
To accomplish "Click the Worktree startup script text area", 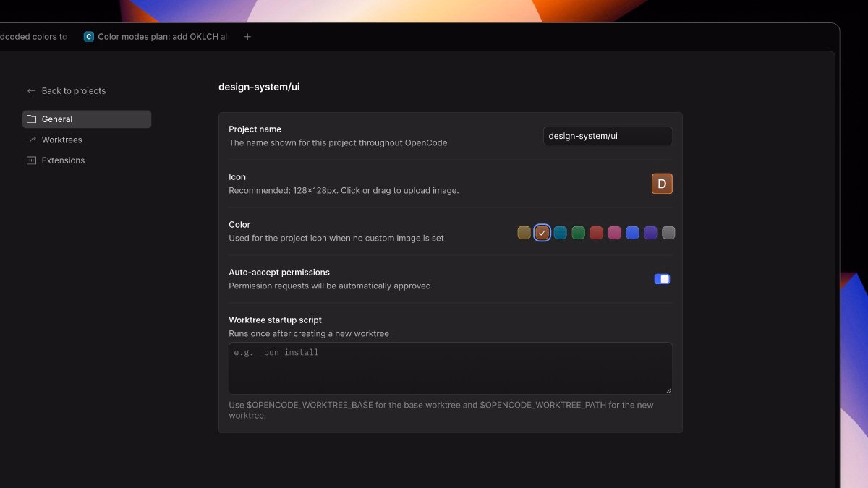I will (x=451, y=368).
